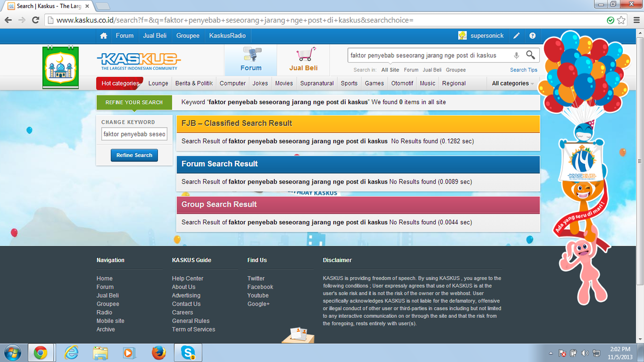Open the Music category
Image resolution: width=644 pixels, height=362 pixels.
tap(428, 83)
